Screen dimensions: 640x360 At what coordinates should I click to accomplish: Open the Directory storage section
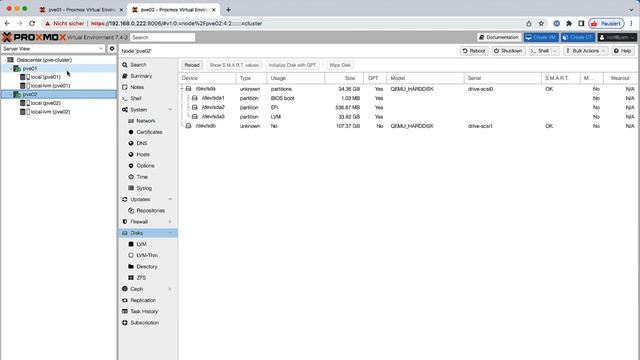[147, 267]
